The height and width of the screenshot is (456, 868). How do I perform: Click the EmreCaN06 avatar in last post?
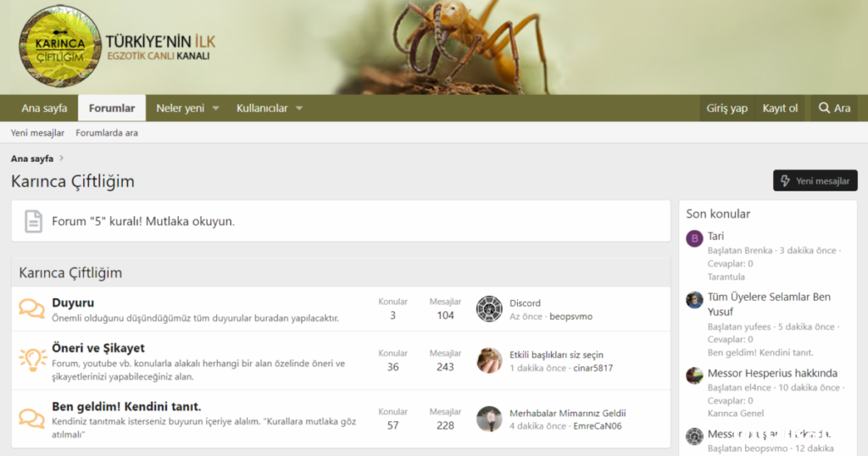click(x=489, y=419)
